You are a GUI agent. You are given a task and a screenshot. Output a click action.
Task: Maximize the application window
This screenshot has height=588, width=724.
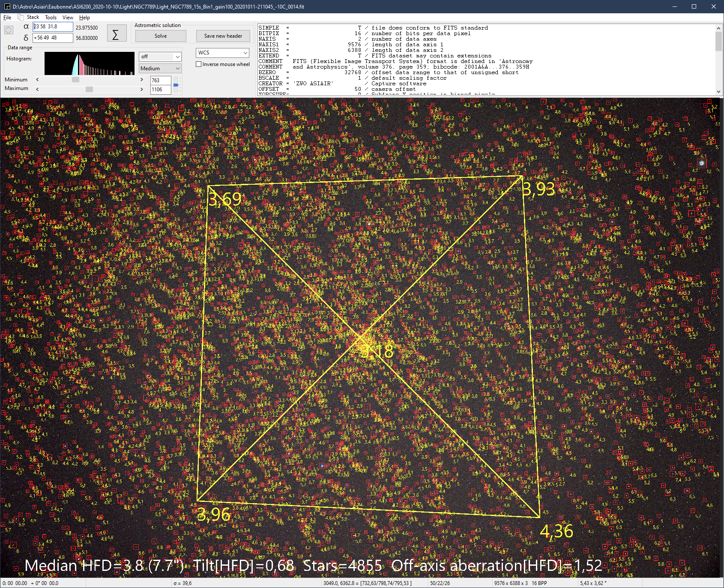(x=694, y=6)
